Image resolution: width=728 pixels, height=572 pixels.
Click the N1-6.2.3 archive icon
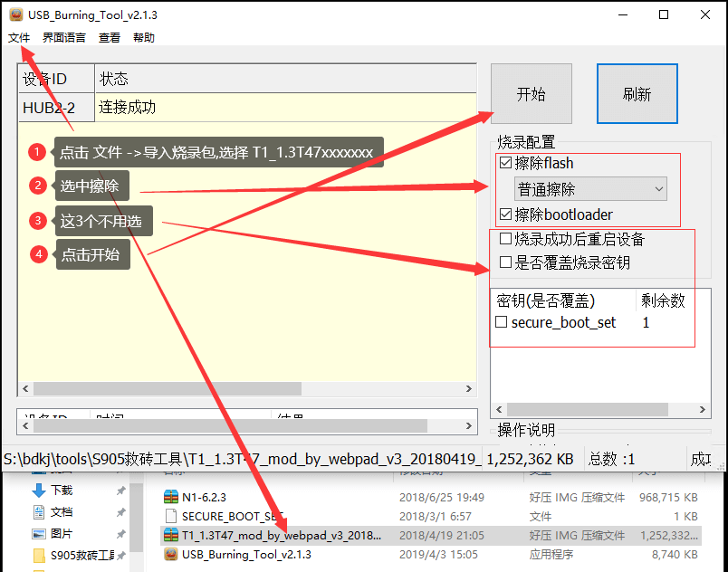171,497
